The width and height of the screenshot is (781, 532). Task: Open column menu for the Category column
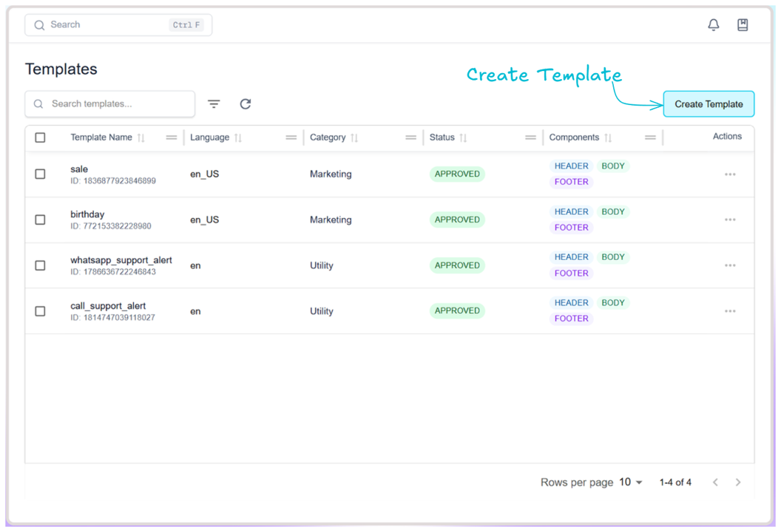[411, 137]
